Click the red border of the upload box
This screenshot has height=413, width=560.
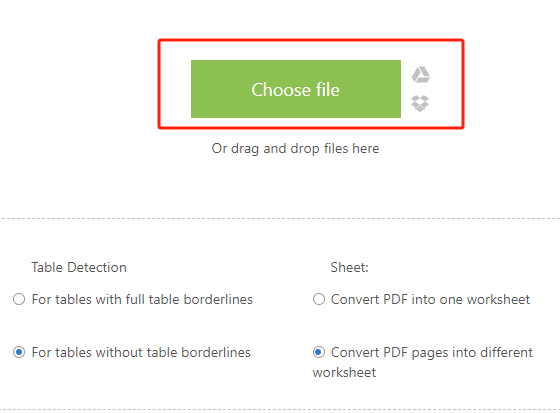coord(311,40)
